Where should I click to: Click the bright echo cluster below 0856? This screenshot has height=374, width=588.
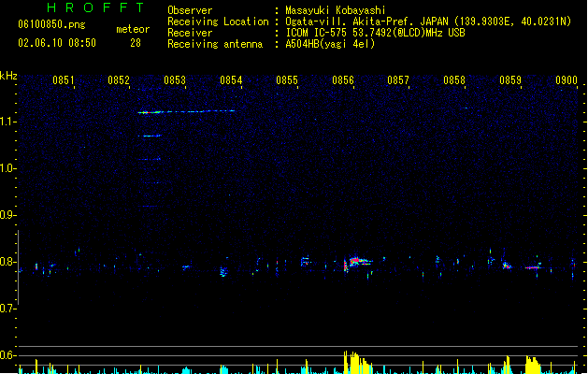coord(357,262)
